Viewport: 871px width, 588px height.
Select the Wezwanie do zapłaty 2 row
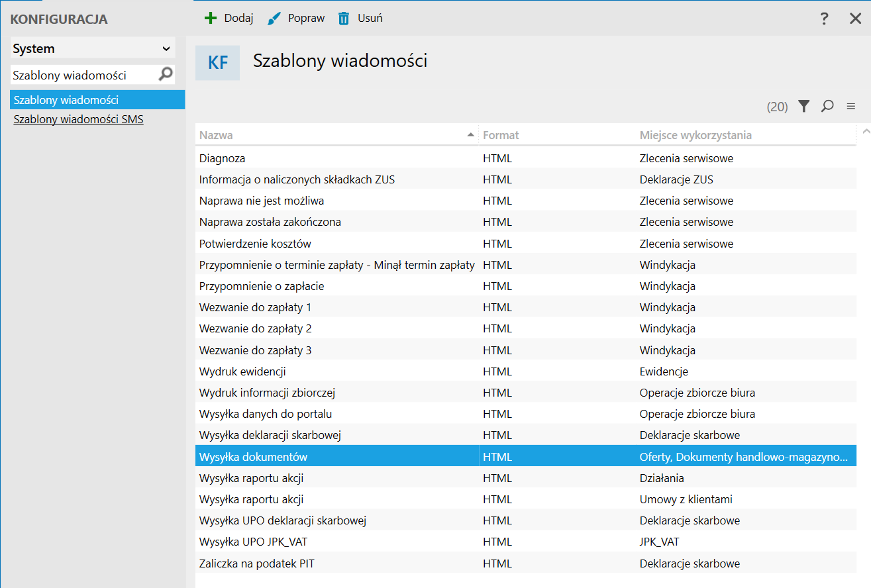pos(255,328)
